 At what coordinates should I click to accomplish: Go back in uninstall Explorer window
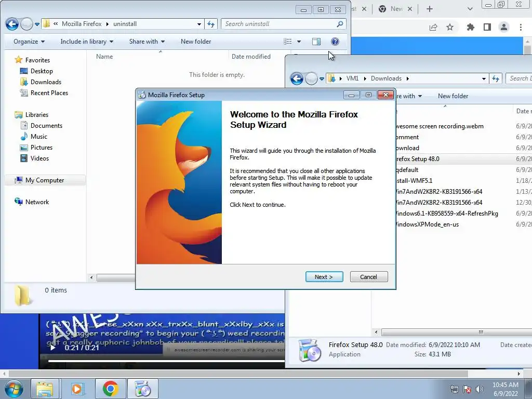(12, 24)
